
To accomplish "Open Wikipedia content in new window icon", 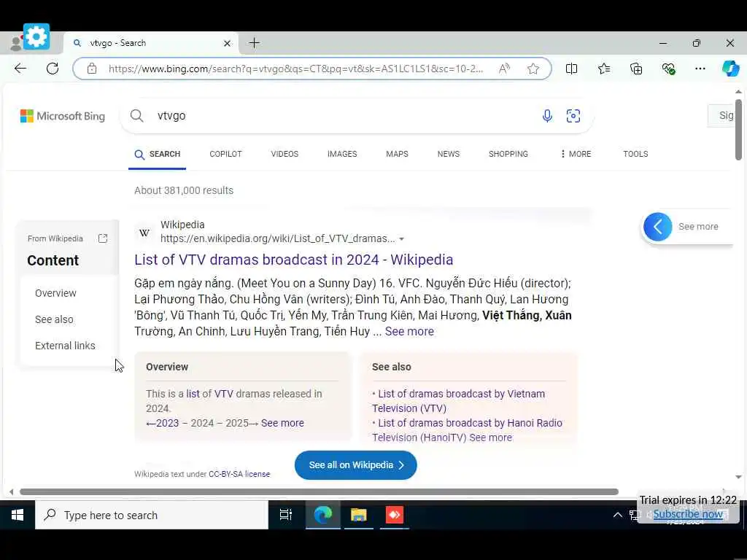I will tap(103, 238).
